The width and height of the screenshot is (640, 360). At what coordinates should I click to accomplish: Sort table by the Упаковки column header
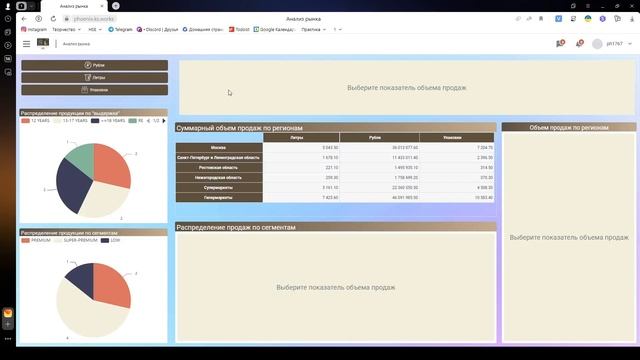tap(457, 138)
